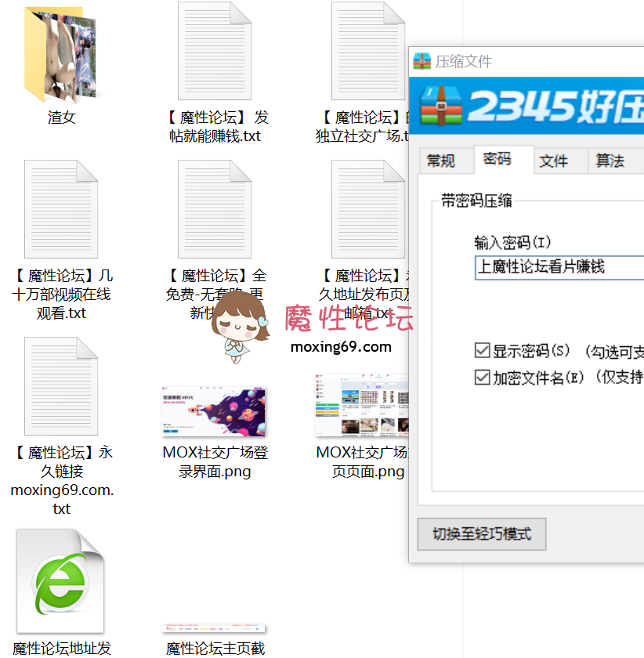This screenshot has height=658, width=644.
Task: Open the 全免费-无套路 text file
Action: (x=213, y=208)
